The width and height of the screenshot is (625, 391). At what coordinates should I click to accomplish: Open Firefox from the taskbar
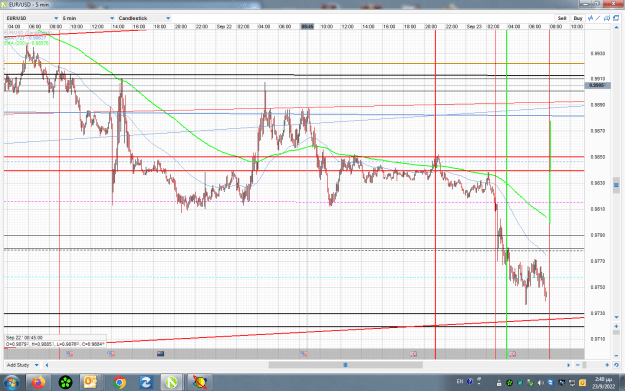(38, 383)
